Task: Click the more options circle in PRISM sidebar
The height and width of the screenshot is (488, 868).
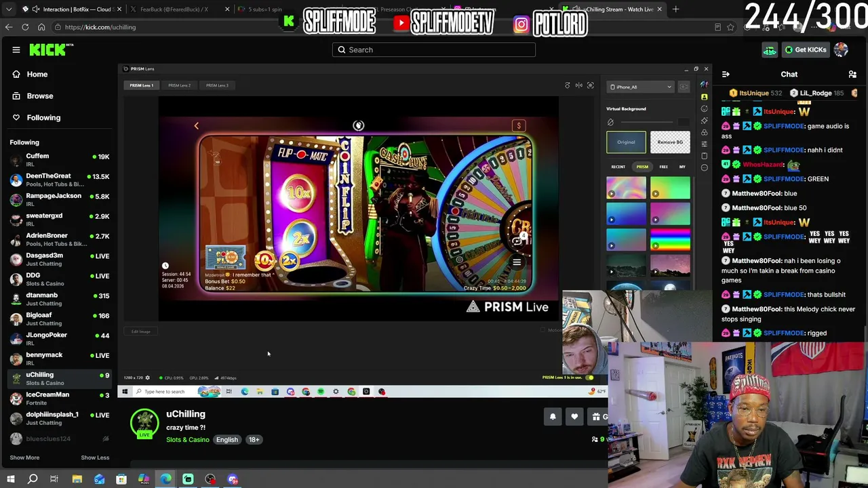Action: pyautogui.click(x=704, y=167)
